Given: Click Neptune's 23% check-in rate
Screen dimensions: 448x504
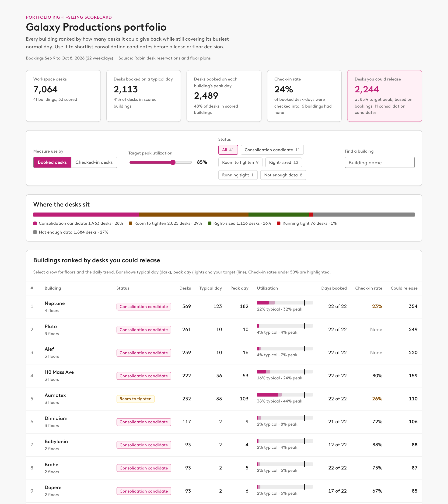Looking at the screenshot, I should click(x=377, y=306).
